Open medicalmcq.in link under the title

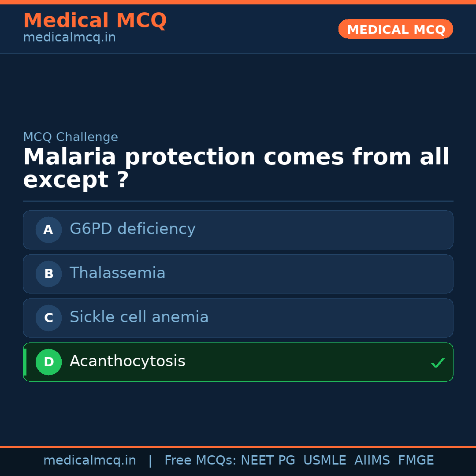pos(69,38)
